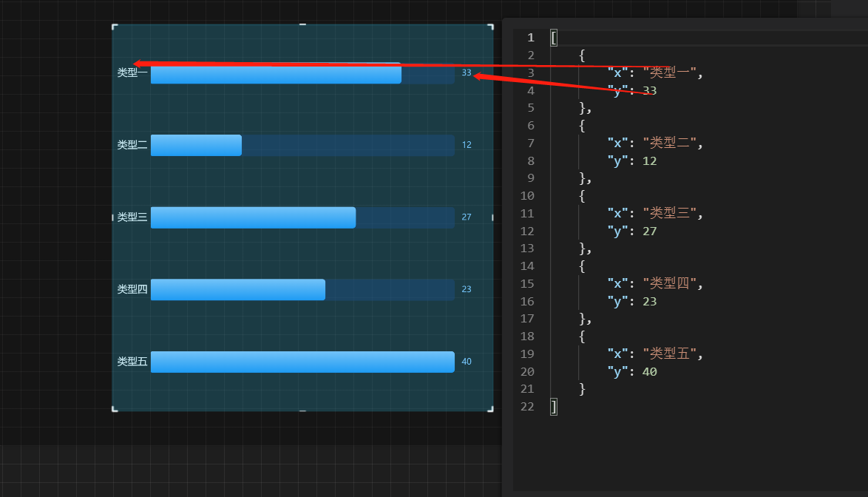Select the 类型三 label in the chart
This screenshot has width=868, height=497.
tap(132, 217)
